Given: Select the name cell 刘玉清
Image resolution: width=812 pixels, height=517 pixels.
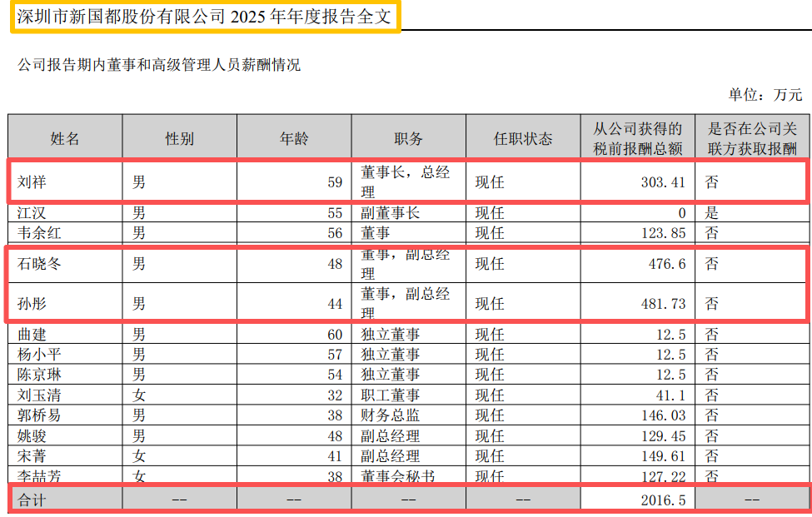Looking at the screenshot, I should tap(39, 395).
